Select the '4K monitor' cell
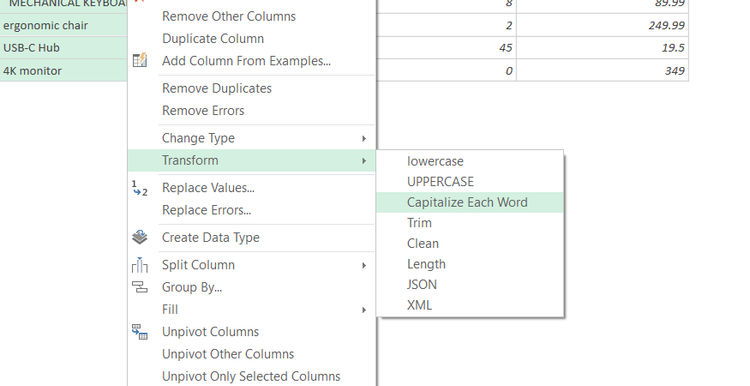The image size is (750, 386). pyautogui.click(x=64, y=71)
